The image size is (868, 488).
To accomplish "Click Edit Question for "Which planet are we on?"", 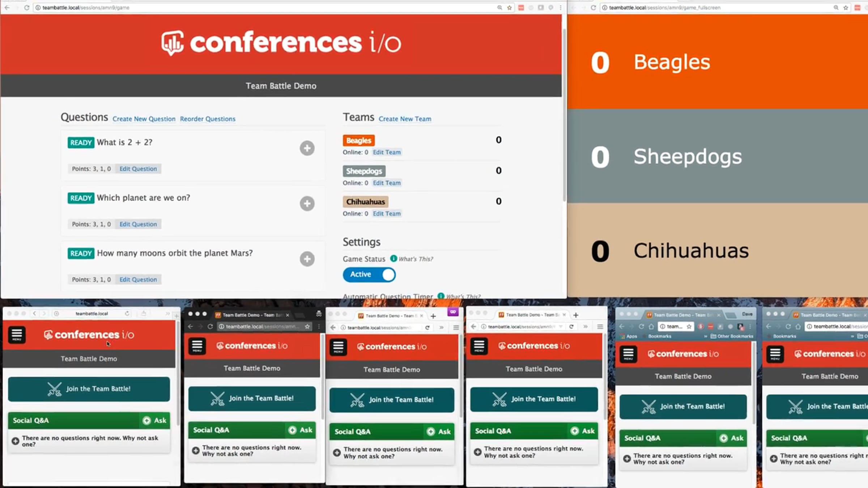I will [138, 224].
